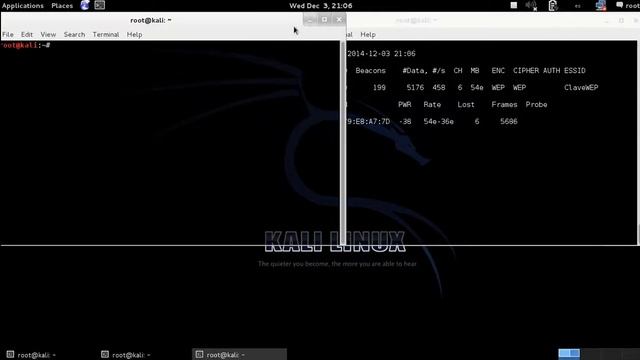Screen dimensions: 640x360
Task: Click the 'CIPHER' column header
Action: (526, 71)
